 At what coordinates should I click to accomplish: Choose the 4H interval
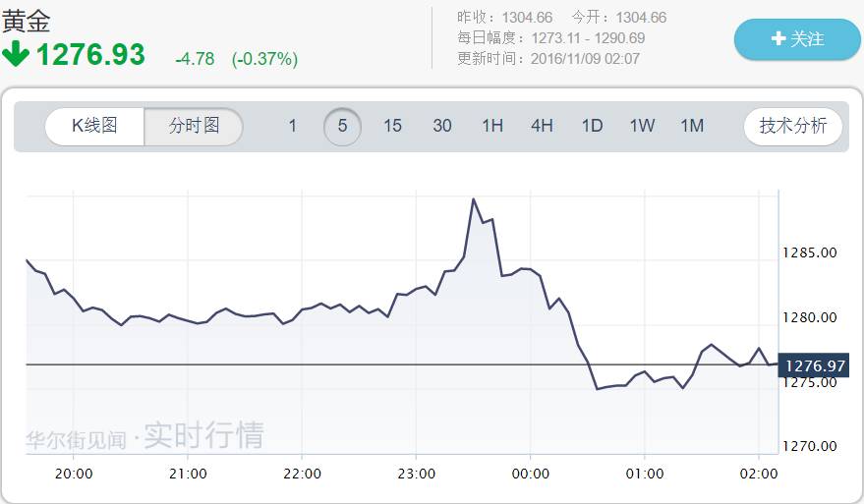(x=543, y=126)
